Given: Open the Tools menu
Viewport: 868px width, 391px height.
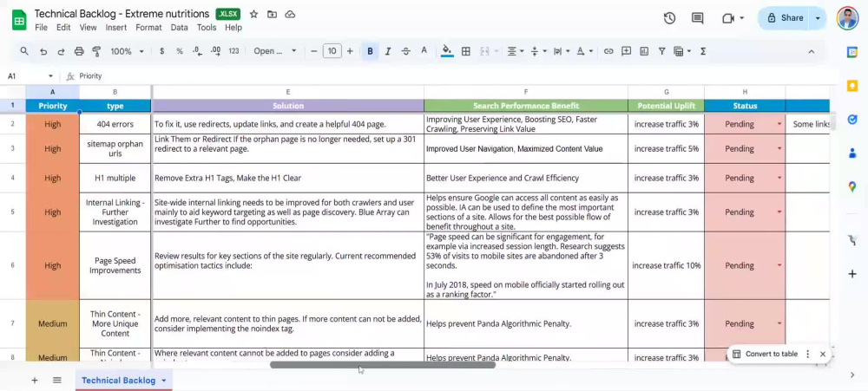Looking at the screenshot, I should pos(207,27).
